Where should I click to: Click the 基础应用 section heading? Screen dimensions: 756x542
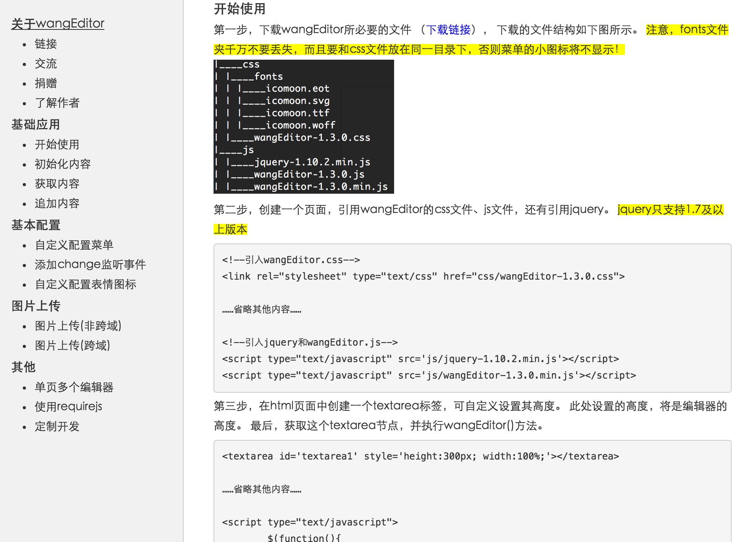pyautogui.click(x=36, y=125)
